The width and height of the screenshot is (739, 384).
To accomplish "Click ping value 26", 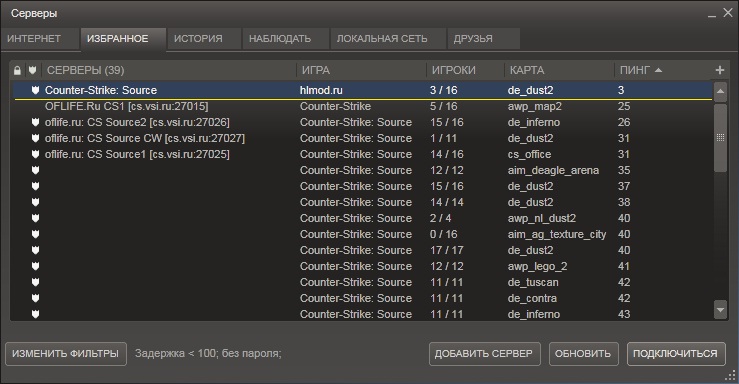I will (x=624, y=122).
